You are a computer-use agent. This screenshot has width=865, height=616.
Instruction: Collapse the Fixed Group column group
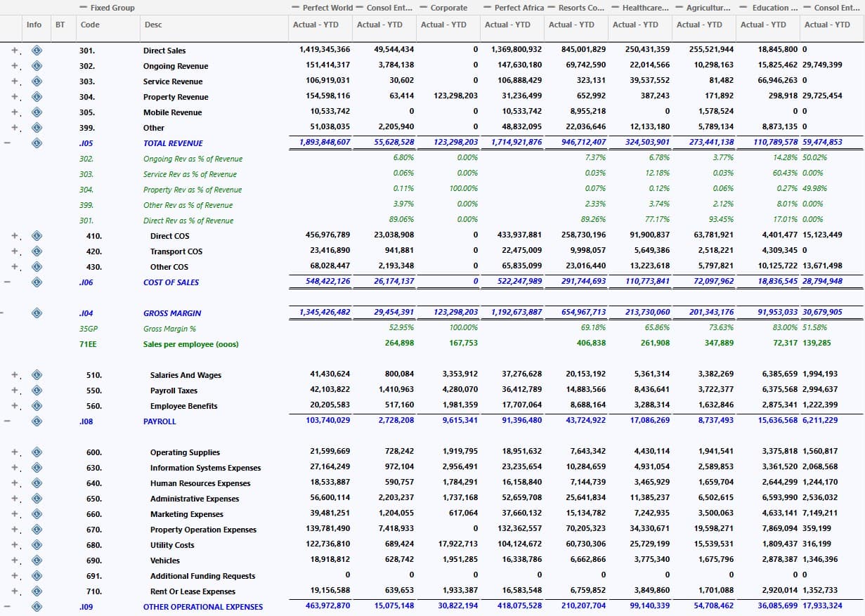click(x=84, y=8)
